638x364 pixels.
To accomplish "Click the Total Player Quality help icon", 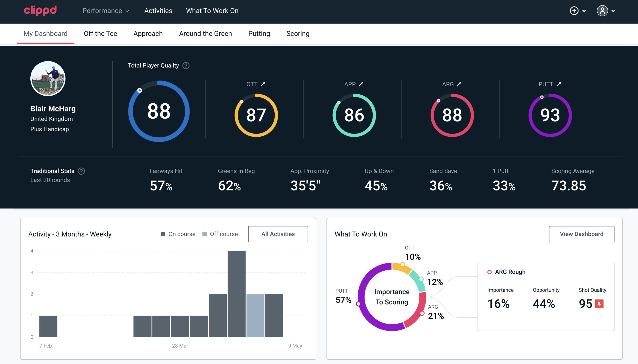I will pos(185,65).
